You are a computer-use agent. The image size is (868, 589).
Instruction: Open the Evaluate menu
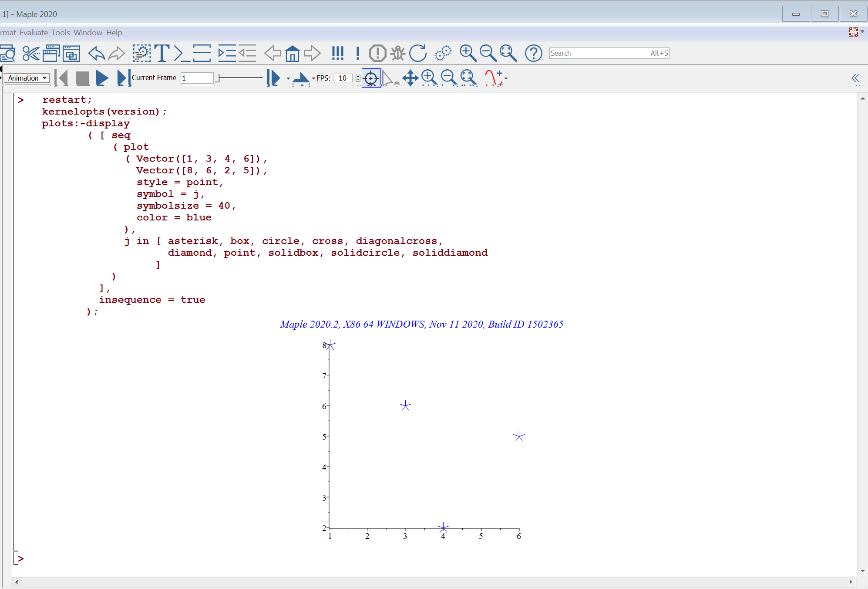(34, 33)
